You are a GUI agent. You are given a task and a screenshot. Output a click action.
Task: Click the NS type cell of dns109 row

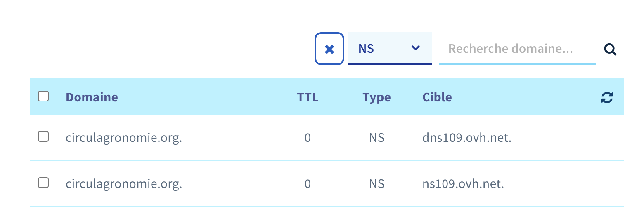[376, 138]
